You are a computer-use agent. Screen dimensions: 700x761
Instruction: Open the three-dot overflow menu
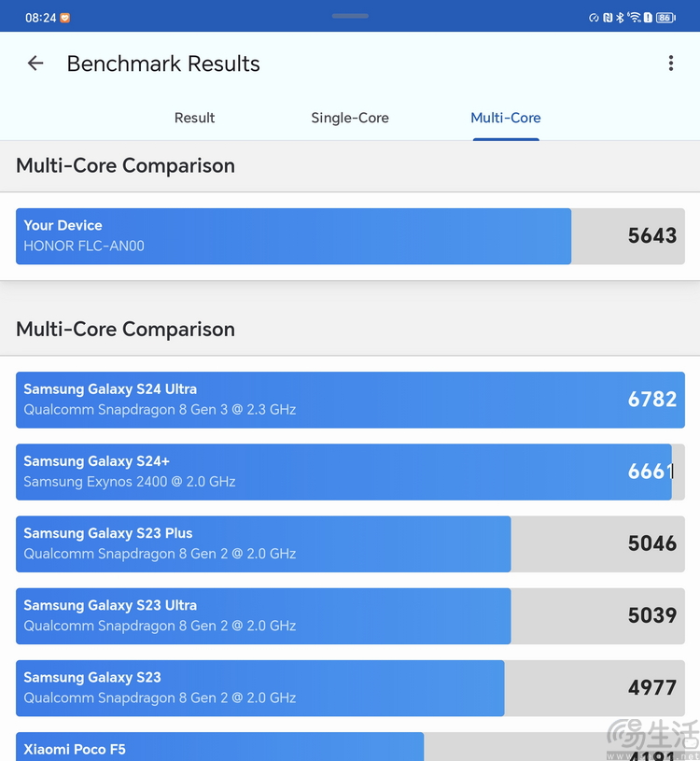(x=670, y=63)
